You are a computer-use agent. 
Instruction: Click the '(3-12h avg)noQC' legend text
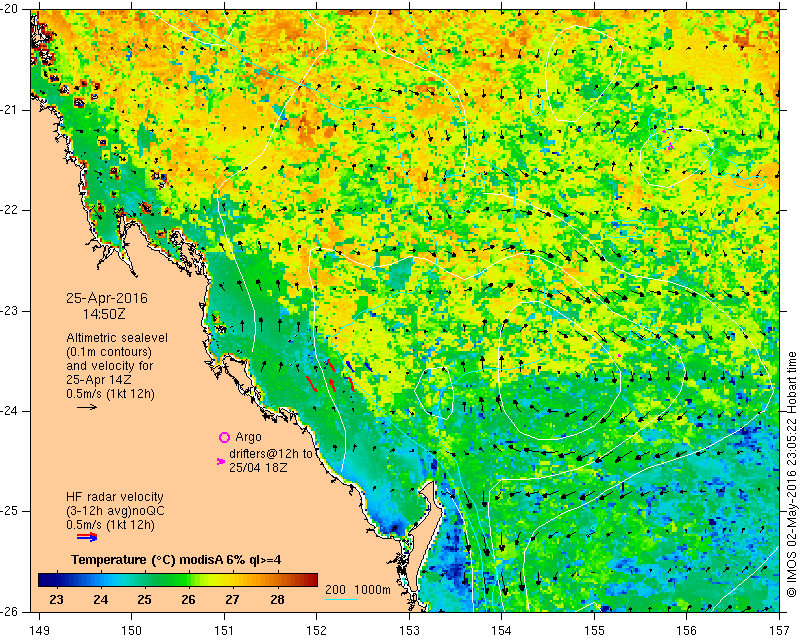(115, 511)
